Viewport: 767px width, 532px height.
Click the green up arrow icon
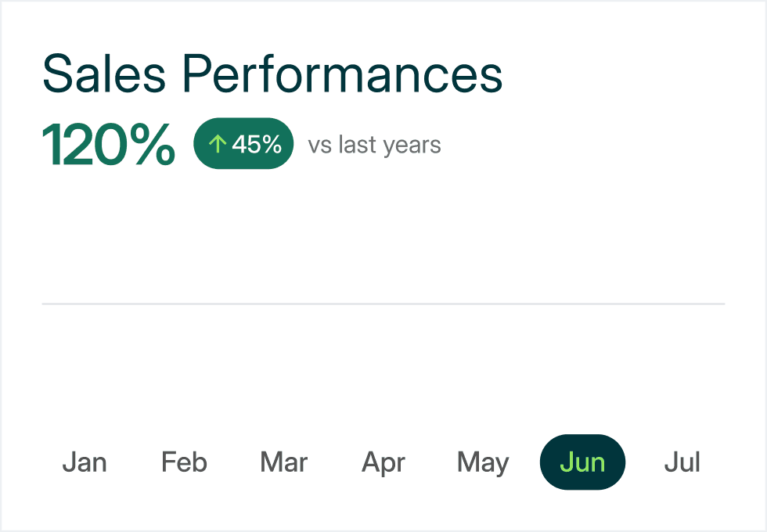pyautogui.click(x=218, y=144)
